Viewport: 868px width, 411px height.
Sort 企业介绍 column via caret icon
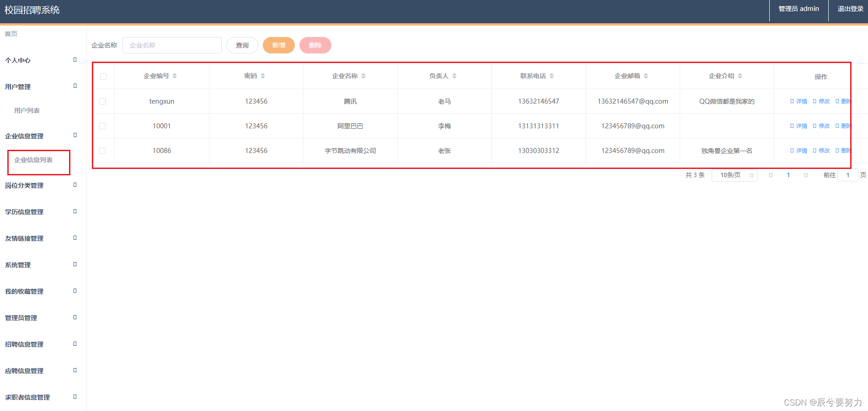tap(740, 76)
